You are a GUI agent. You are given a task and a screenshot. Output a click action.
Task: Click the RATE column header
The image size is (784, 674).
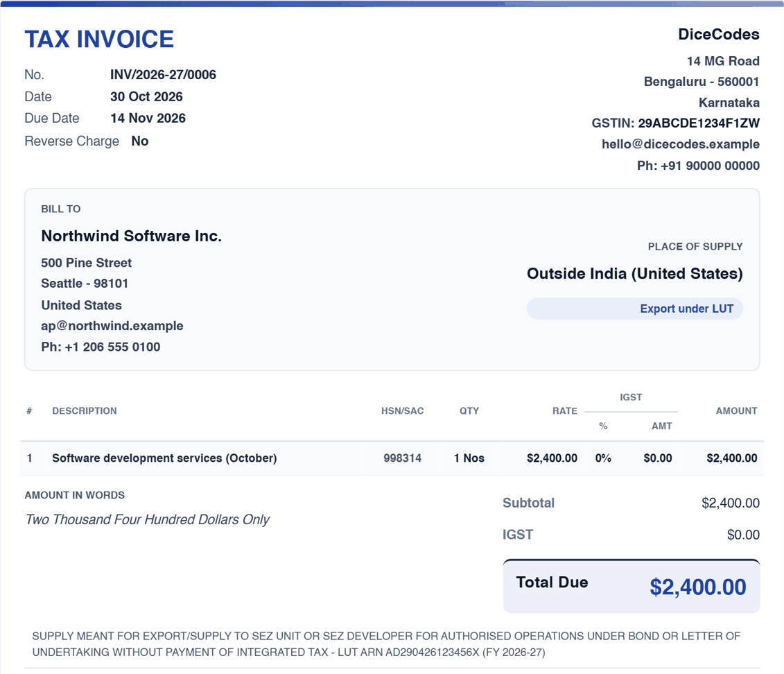point(564,411)
